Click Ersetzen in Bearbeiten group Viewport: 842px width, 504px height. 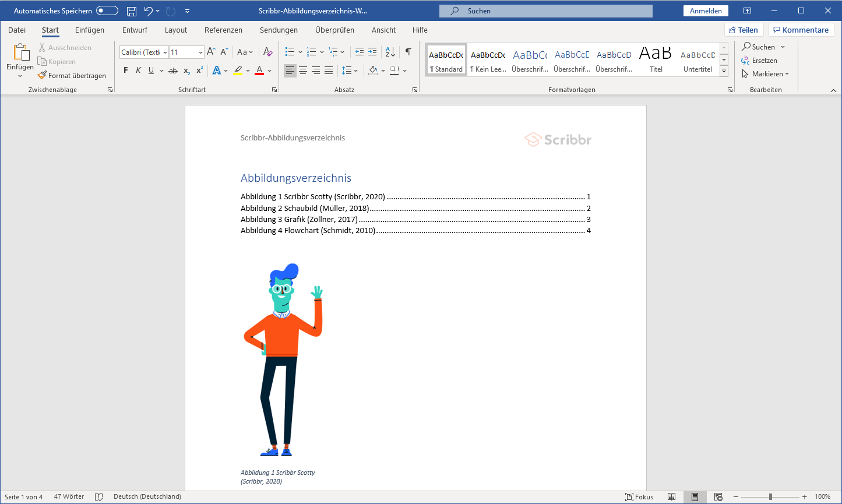[x=759, y=61]
